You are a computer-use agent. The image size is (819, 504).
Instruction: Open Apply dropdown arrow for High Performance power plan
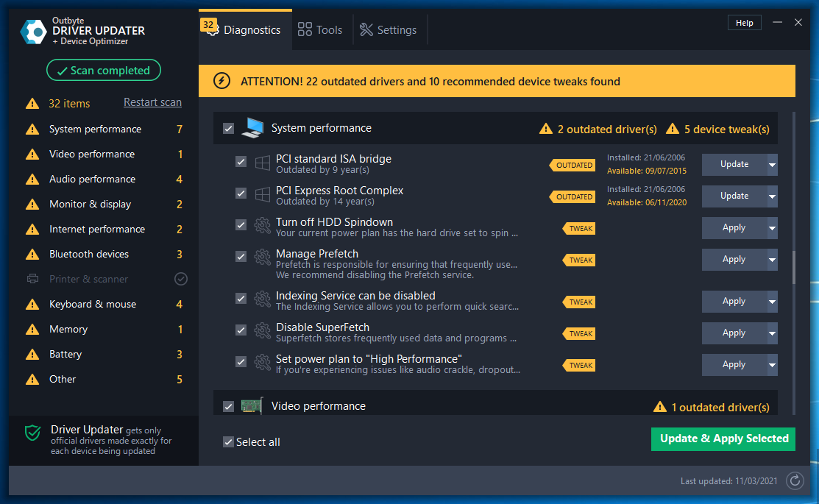(x=772, y=365)
